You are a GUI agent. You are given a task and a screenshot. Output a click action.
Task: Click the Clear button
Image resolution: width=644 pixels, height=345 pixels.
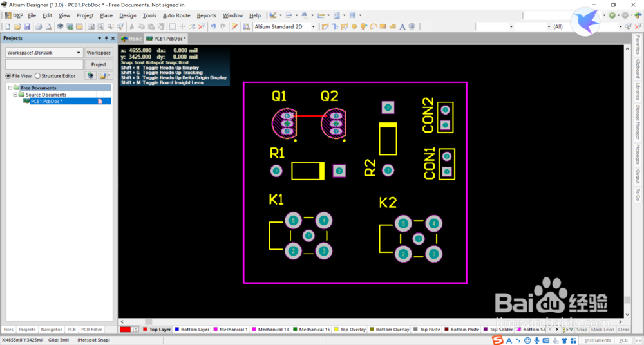pos(623,330)
